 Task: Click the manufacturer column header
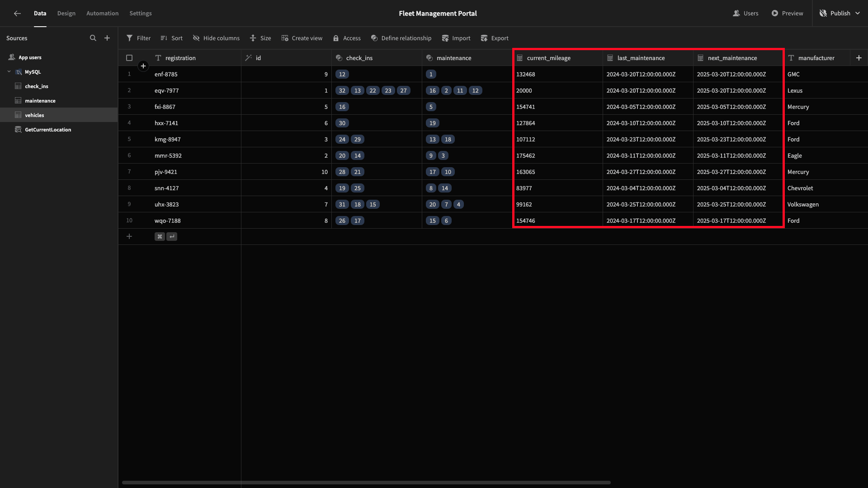pos(816,58)
